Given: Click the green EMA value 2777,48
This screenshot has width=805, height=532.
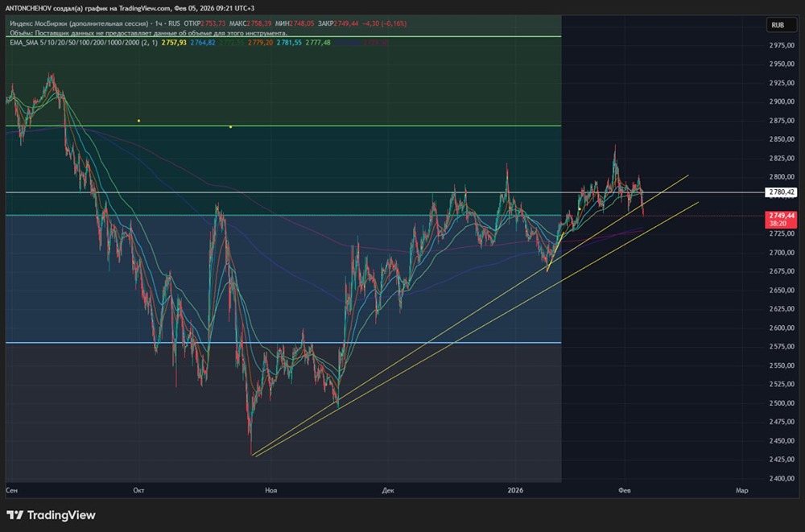Looking at the screenshot, I should point(318,43).
